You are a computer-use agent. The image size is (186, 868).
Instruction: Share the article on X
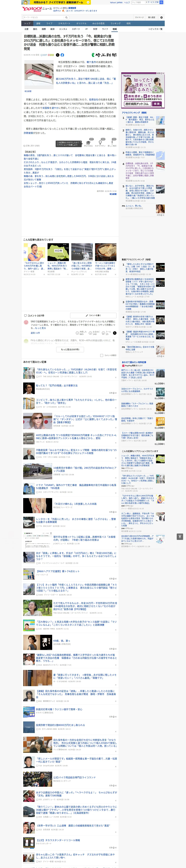click(57, 55)
